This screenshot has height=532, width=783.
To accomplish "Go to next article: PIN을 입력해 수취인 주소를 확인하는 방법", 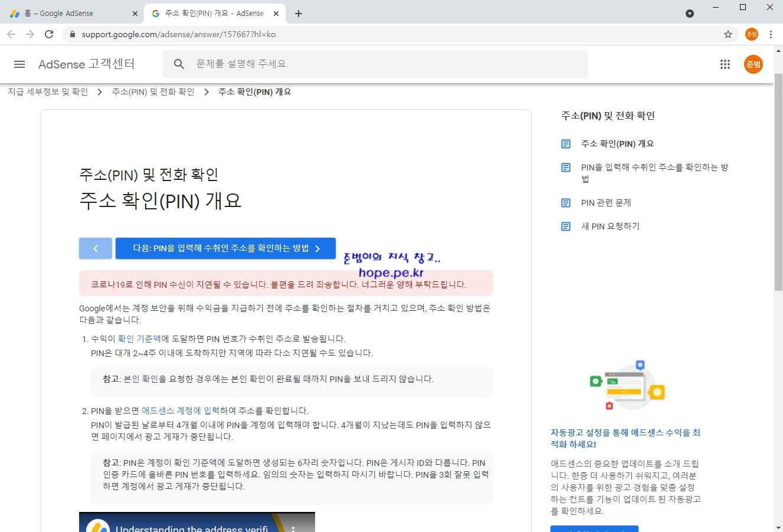I will coord(225,248).
